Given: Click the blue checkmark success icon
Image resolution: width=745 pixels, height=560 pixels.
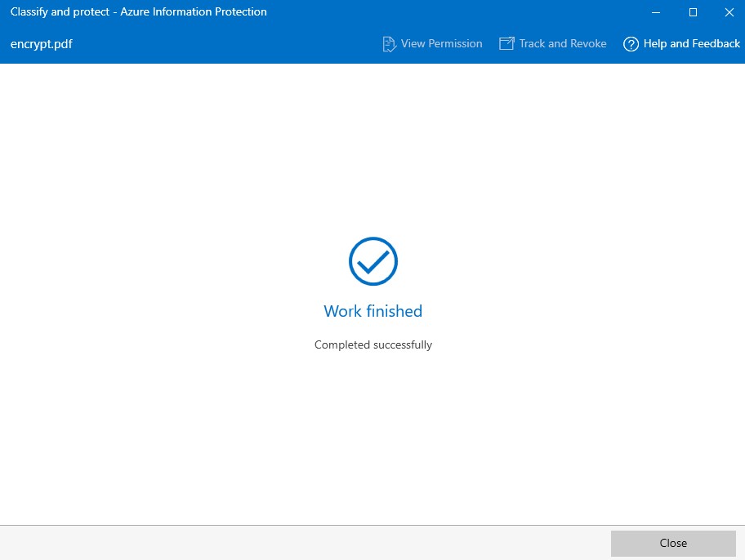Looking at the screenshot, I should [x=373, y=261].
